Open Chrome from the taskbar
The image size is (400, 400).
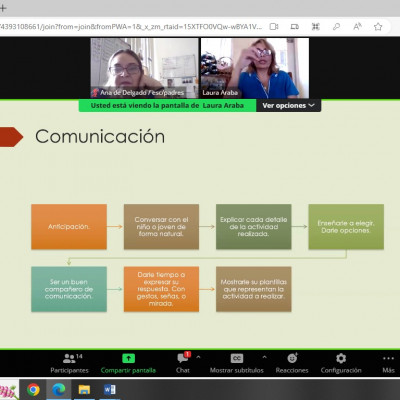(x=33, y=389)
